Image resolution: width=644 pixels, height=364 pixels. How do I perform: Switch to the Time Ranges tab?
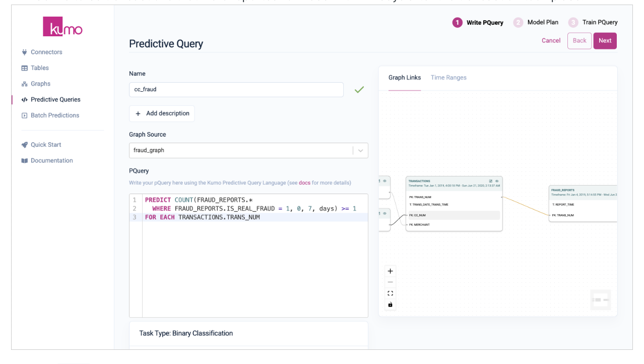(448, 78)
